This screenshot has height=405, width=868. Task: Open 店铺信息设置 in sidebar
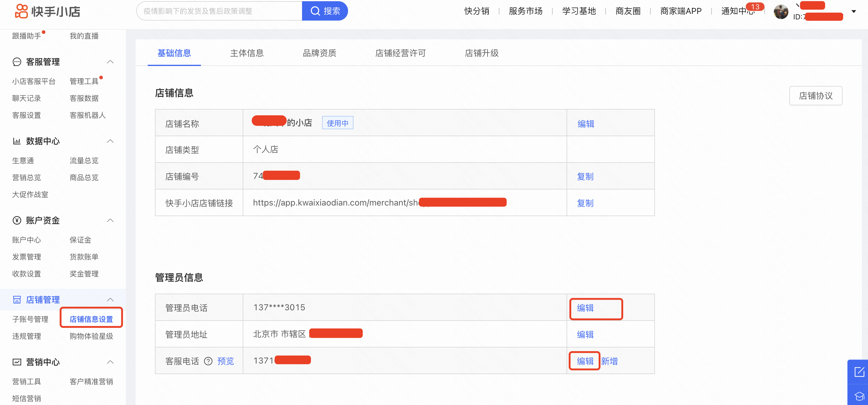coord(91,319)
